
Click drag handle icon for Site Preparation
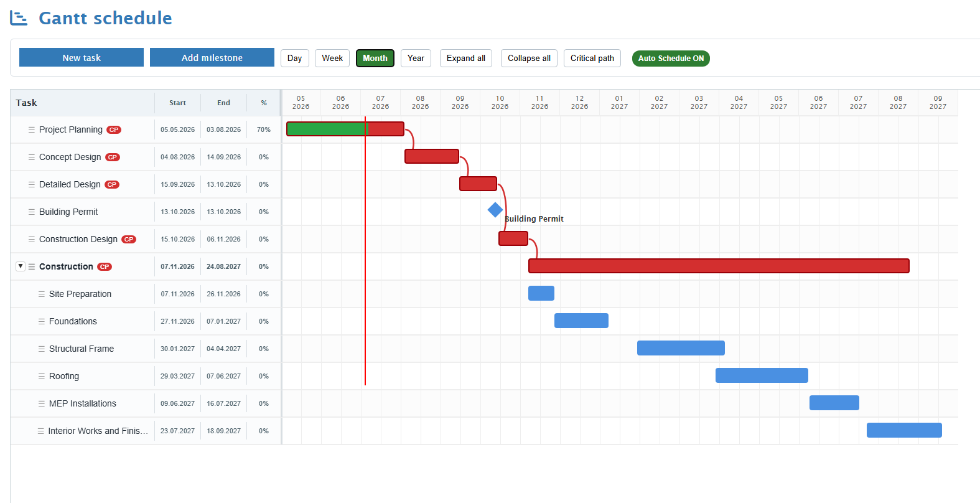pos(42,294)
